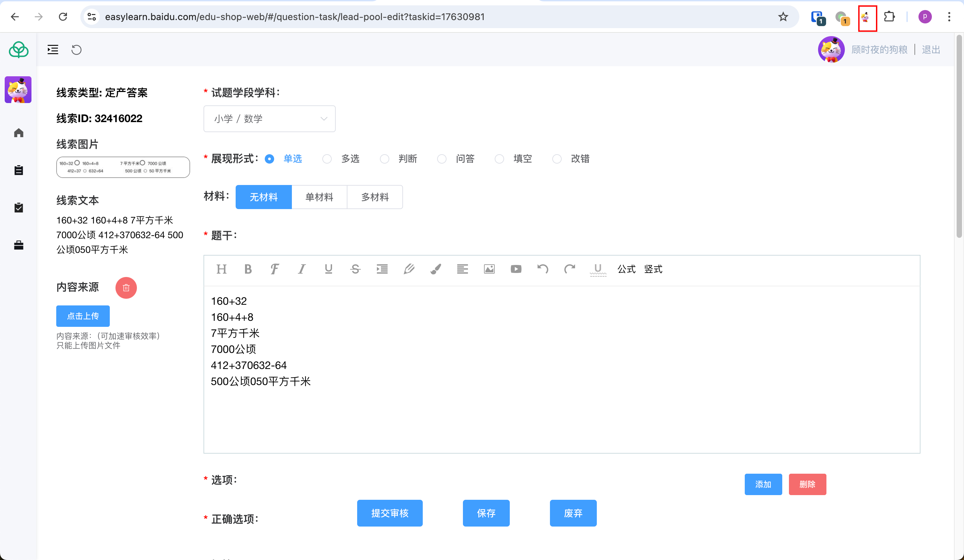This screenshot has width=964, height=560.
Task: Click the 线索图片 thumbnail image
Action: coord(123,167)
